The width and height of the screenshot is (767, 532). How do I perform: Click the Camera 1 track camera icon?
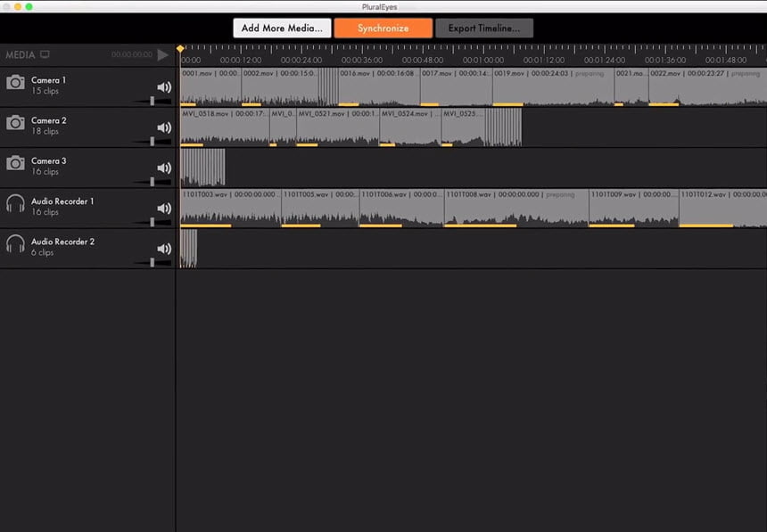15,82
